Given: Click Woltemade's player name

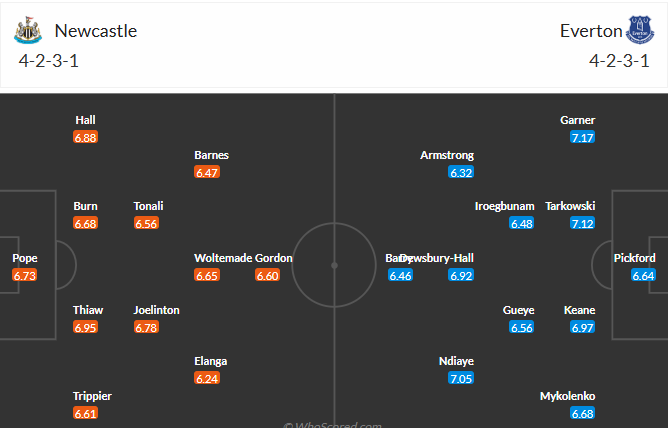Looking at the screenshot, I should [x=221, y=258].
